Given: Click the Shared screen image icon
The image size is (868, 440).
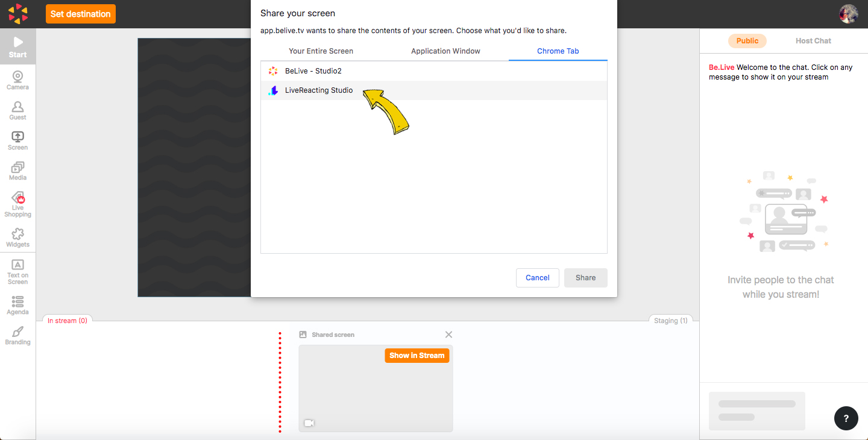Looking at the screenshot, I should 303,335.
